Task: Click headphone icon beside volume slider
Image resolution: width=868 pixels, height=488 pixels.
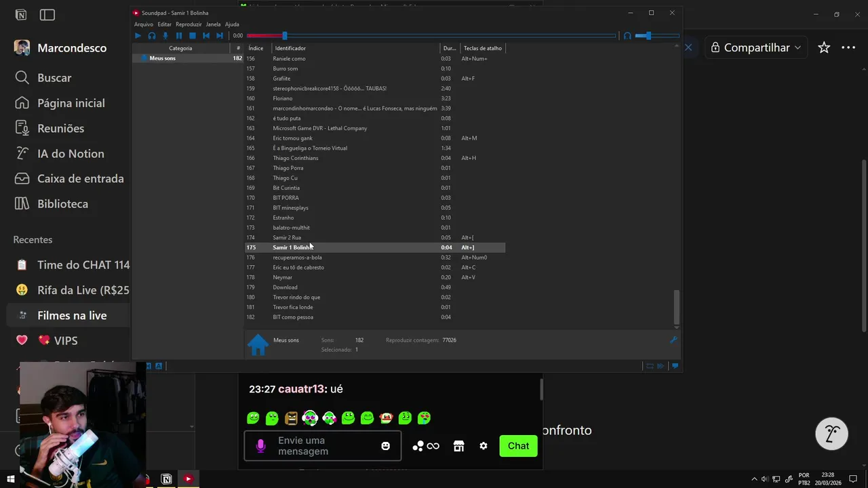Action: point(627,36)
